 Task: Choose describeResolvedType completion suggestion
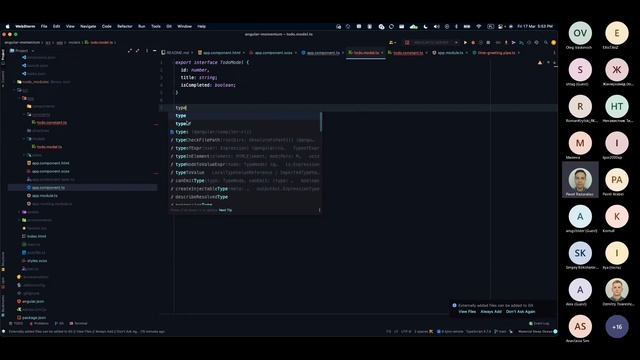click(244, 197)
